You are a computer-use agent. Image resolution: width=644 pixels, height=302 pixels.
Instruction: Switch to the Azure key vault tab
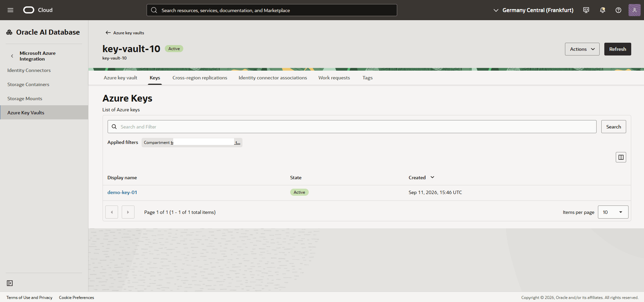[120, 78]
